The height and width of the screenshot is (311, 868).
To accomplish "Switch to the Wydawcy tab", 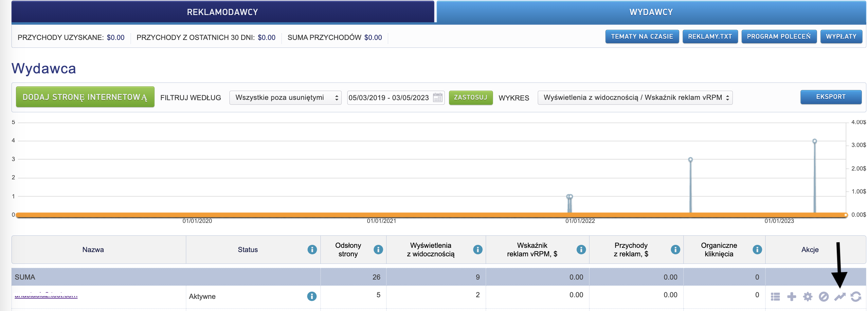I will click(651, 12).
